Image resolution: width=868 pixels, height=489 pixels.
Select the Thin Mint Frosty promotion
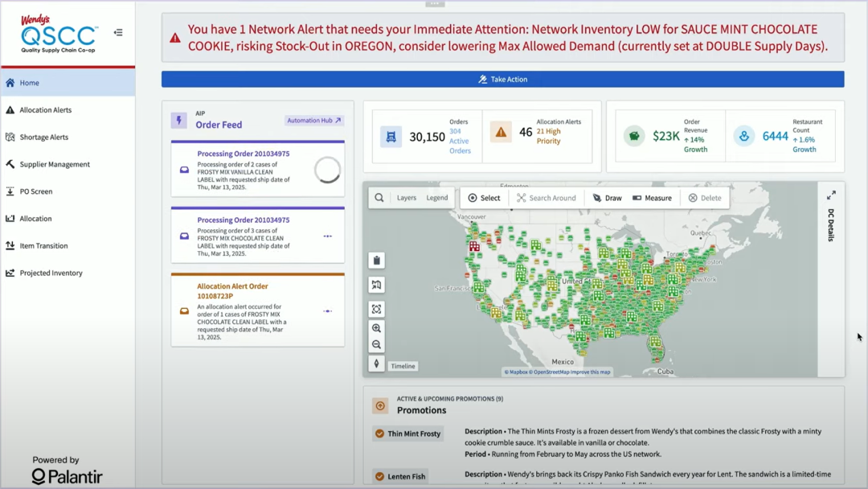click(x=408, y=434)
